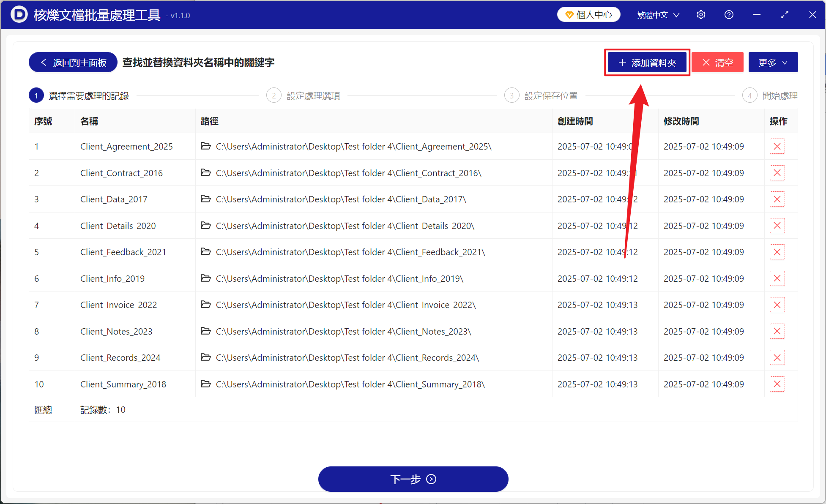Delete the Client_Summary_2018 record
Image resolution: width=826 pixels, height=504 pixels.
(777, 384)
